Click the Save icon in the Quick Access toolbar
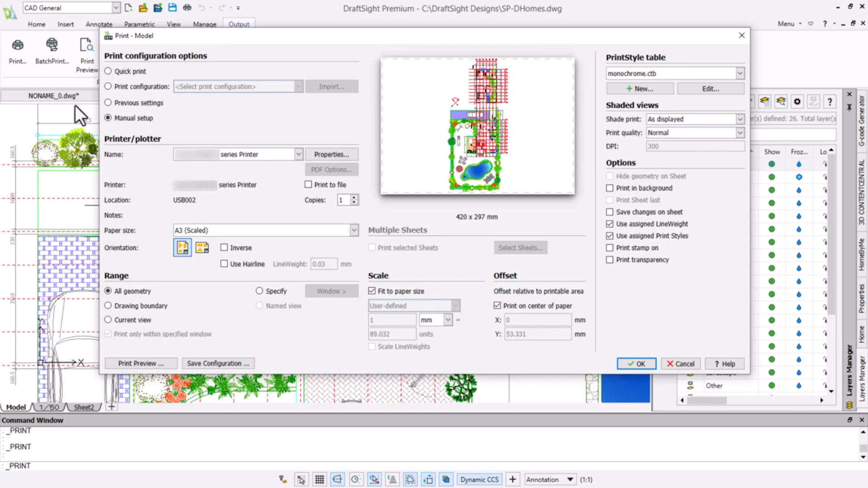This screenshot has height=488, width=868. 172,7
